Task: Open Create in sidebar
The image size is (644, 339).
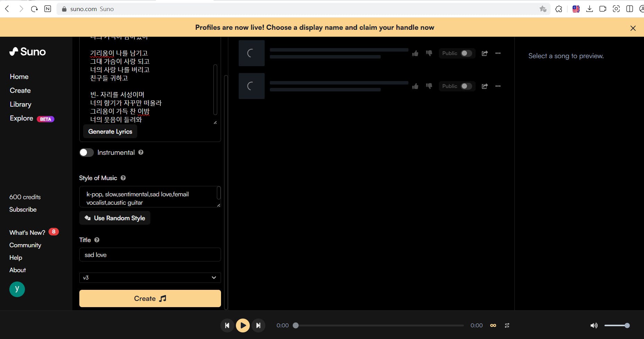Action: tap(20, 90)
